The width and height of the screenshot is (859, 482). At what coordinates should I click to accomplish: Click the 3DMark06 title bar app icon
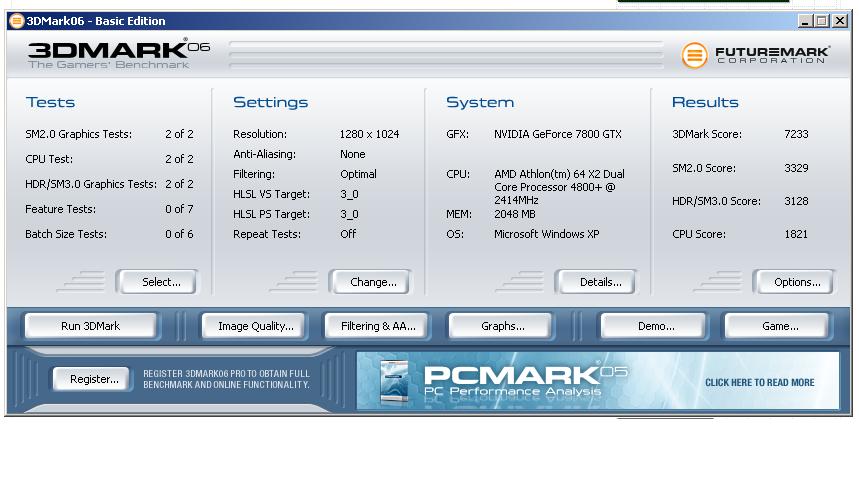16,21
